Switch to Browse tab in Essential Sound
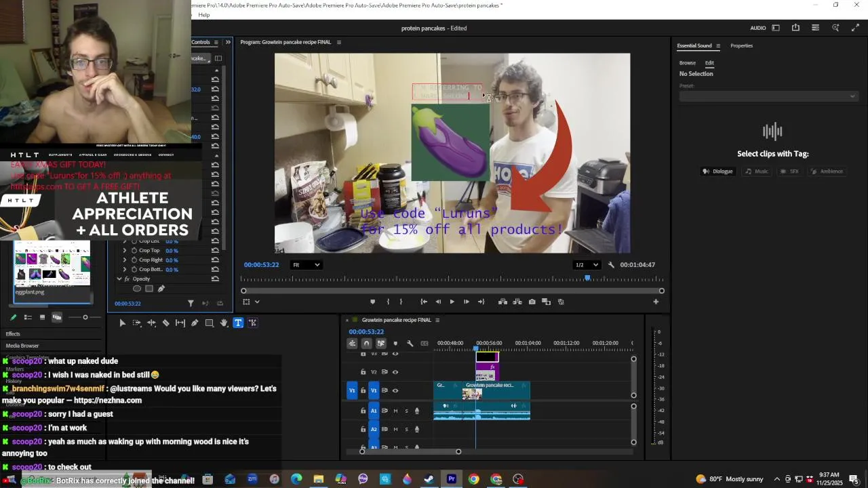The image size is (868, 488). point(688,63)
